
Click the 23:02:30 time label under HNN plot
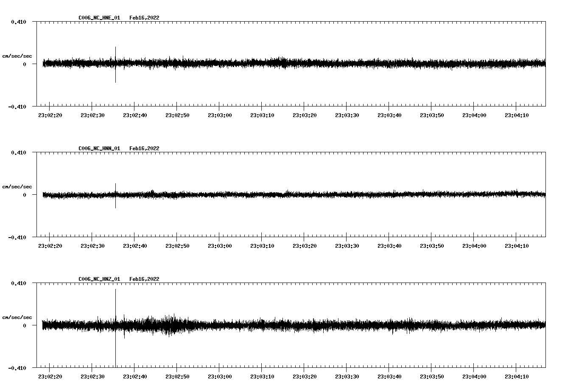coord(92,246)
